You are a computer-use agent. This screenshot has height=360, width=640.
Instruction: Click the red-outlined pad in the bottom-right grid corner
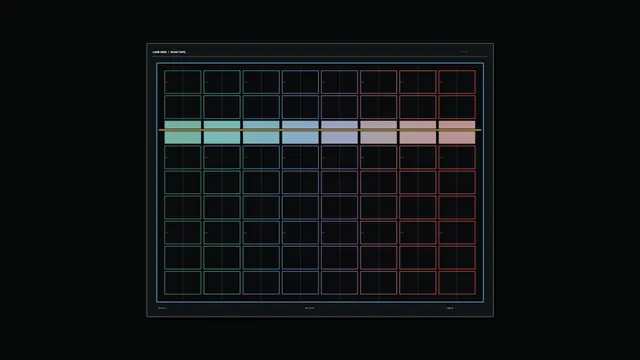(457, 282)
